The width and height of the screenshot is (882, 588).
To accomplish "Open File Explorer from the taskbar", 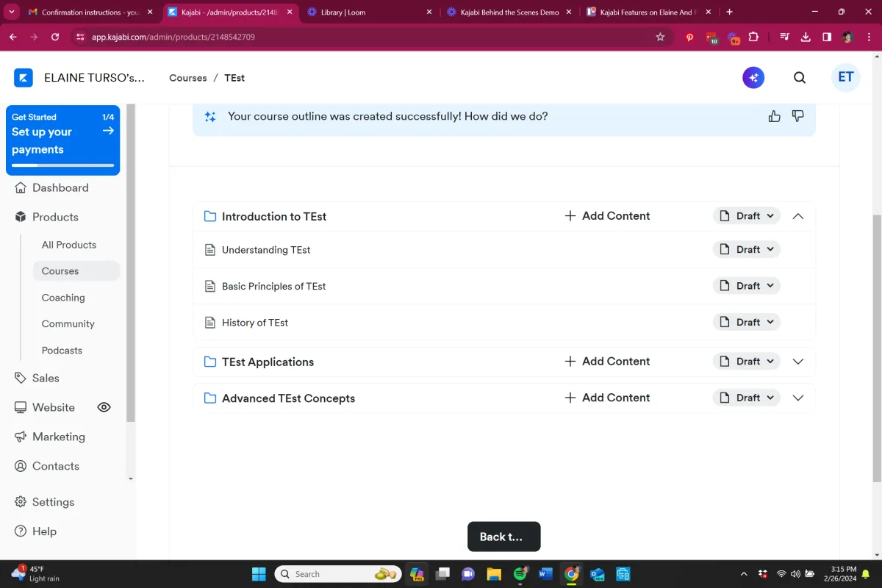I will [x=493, y=574].
